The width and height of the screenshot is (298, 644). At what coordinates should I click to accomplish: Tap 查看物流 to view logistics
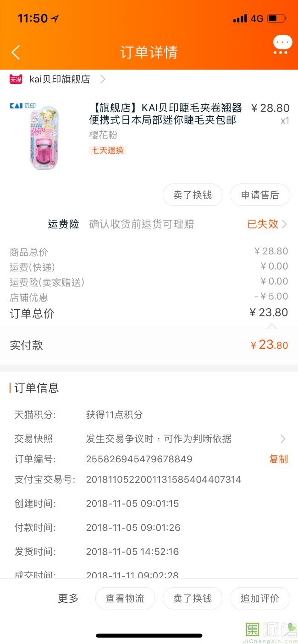125,598
